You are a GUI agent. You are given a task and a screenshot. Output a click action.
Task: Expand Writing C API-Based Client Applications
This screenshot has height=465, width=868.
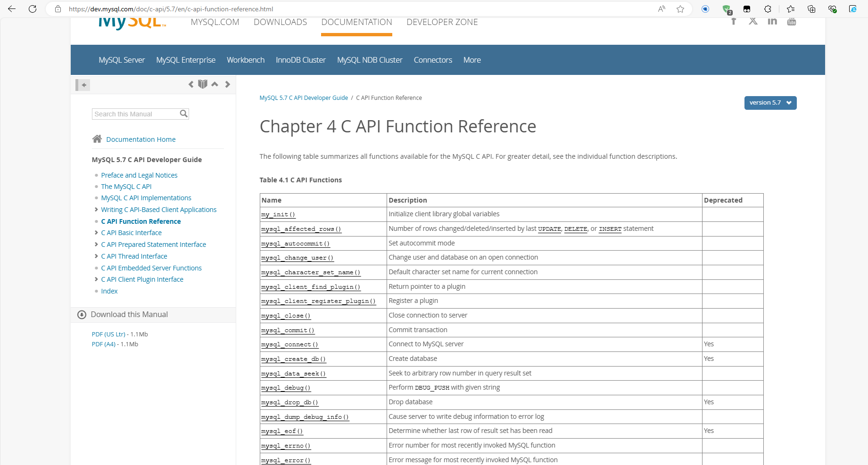pos(96,210)
